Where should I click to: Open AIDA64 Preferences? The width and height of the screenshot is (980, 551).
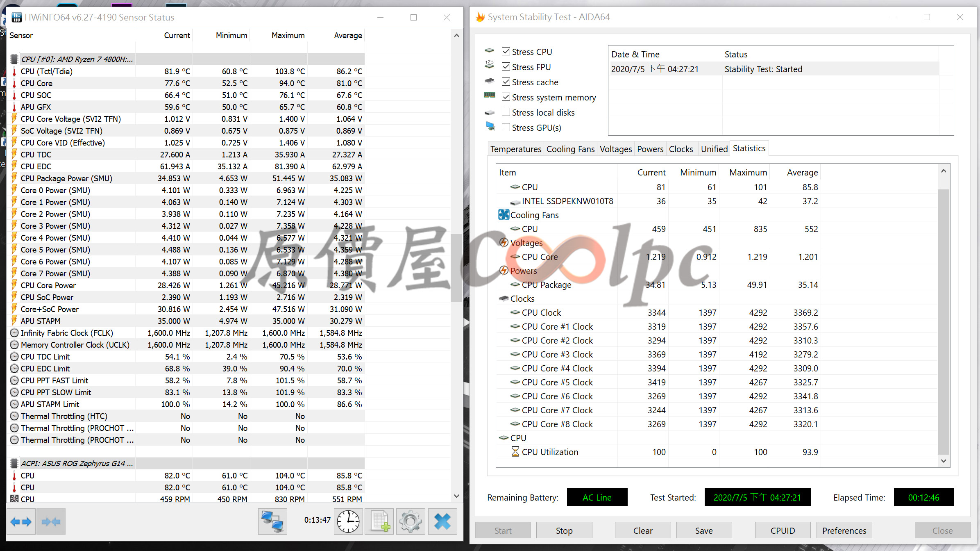point(844,531)
